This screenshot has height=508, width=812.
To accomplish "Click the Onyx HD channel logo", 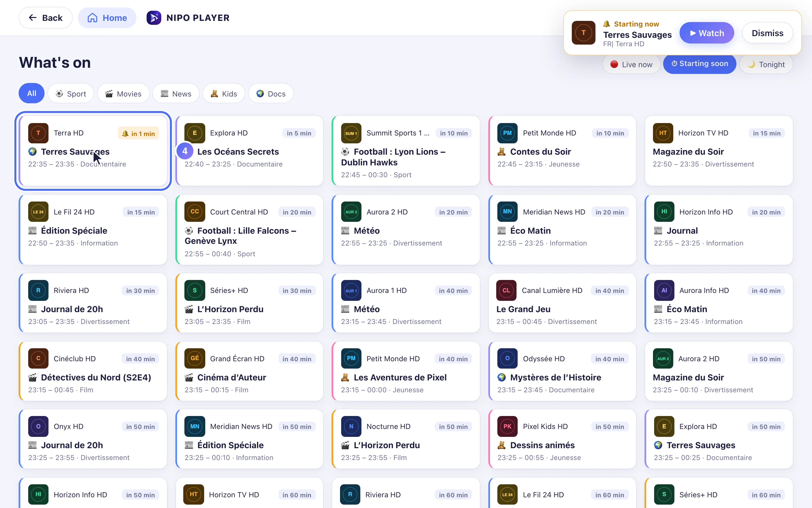I will point(38,426).
